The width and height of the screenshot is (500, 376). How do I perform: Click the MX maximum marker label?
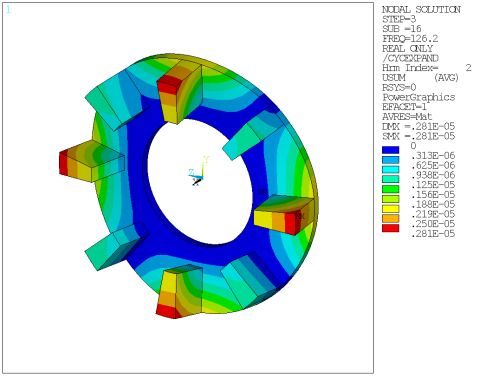300,216
